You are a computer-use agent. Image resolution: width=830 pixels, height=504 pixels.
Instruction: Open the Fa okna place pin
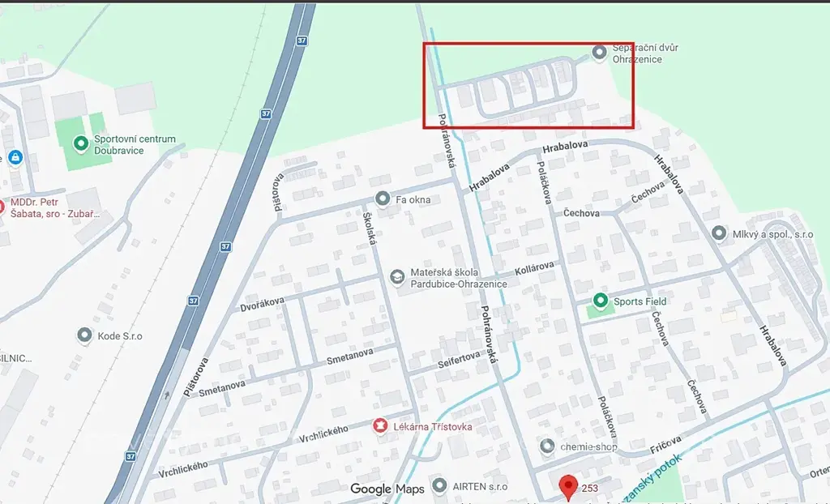point(383,199)
